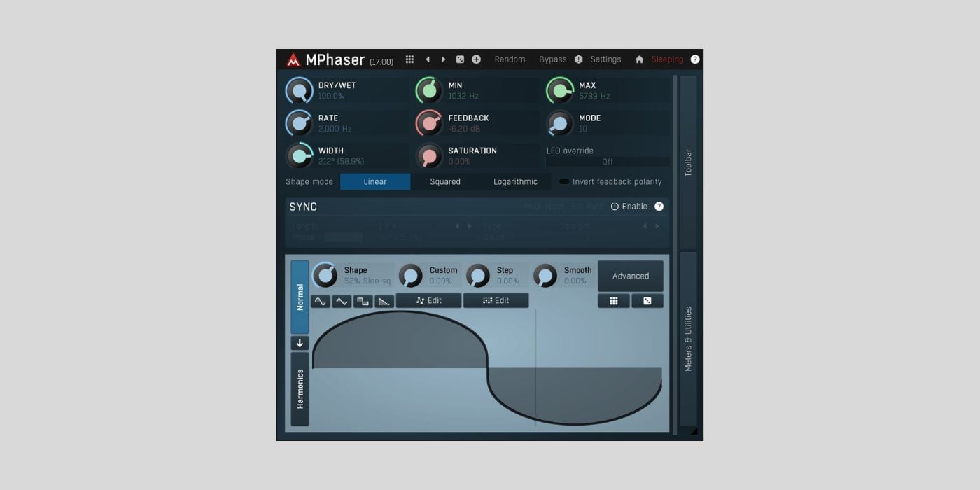Click the home icon in the header
The image size is (980, 490).
pos(639,59)
